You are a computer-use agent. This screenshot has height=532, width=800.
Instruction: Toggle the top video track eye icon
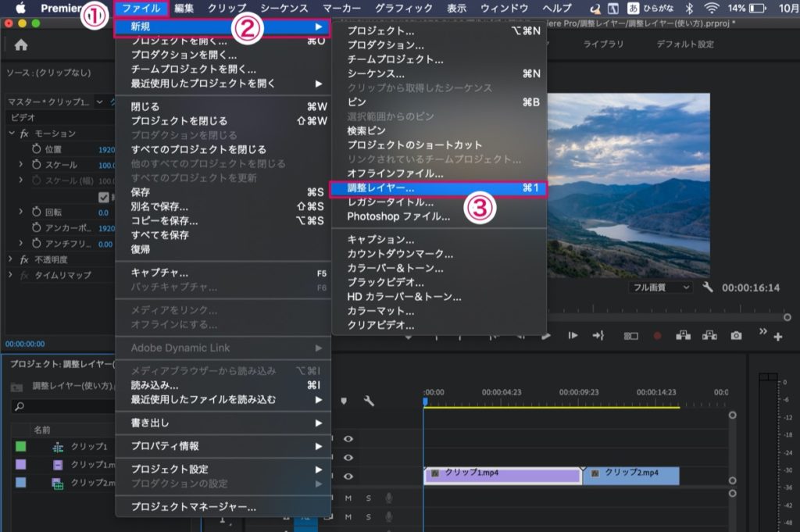pos(348,439)
